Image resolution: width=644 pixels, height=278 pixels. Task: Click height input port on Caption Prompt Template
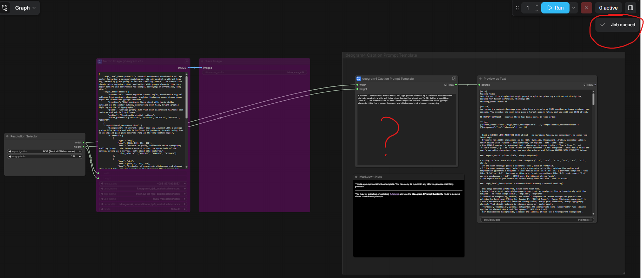pos(357,89)
